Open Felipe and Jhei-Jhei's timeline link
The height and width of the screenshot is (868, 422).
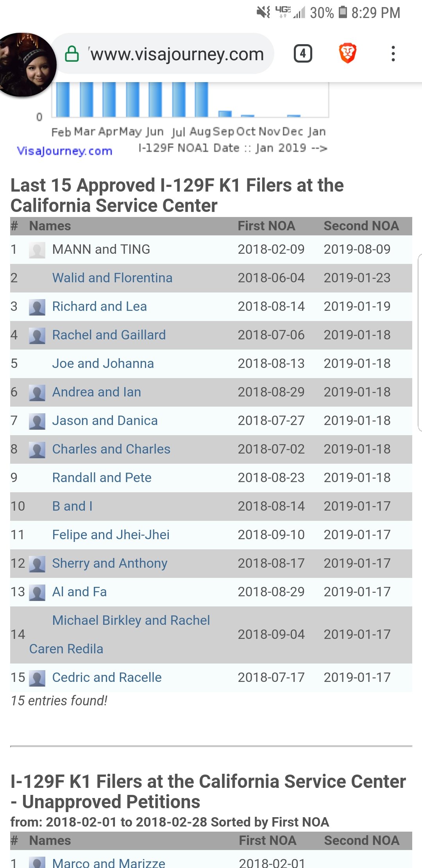pos(111,534)
